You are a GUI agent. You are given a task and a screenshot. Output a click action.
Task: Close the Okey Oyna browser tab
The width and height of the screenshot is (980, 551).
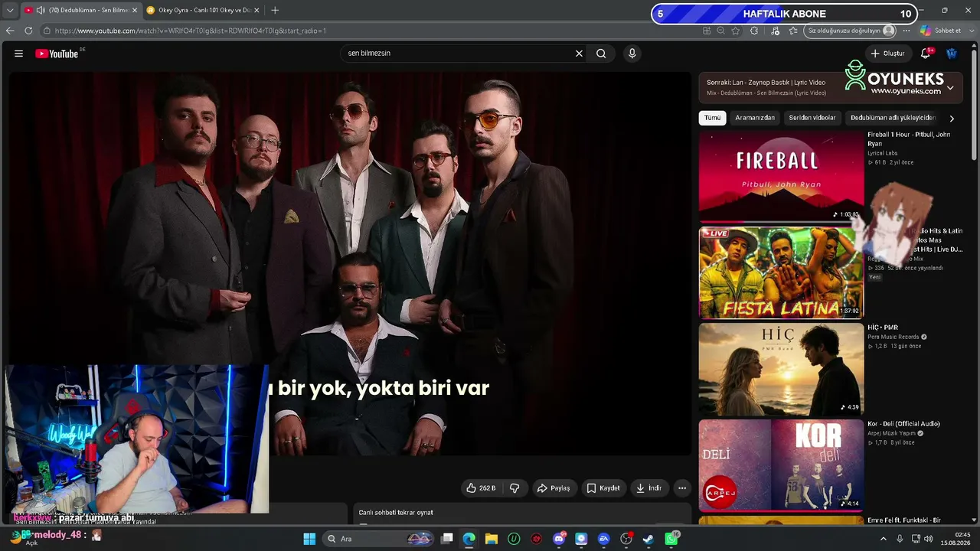(x=256, y=10)
